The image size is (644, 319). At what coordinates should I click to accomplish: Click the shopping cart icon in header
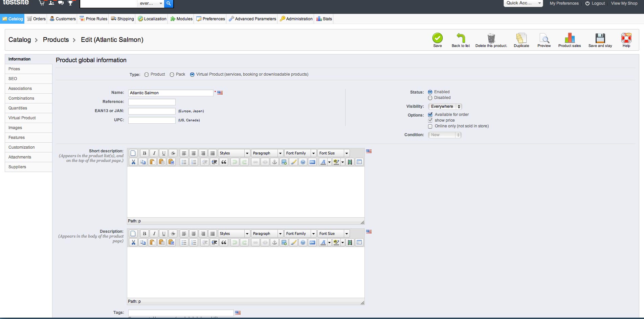tap(41, 3)
